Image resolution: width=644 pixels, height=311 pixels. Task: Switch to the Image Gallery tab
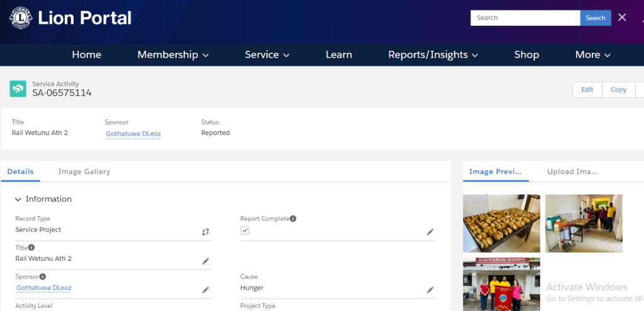84,172
